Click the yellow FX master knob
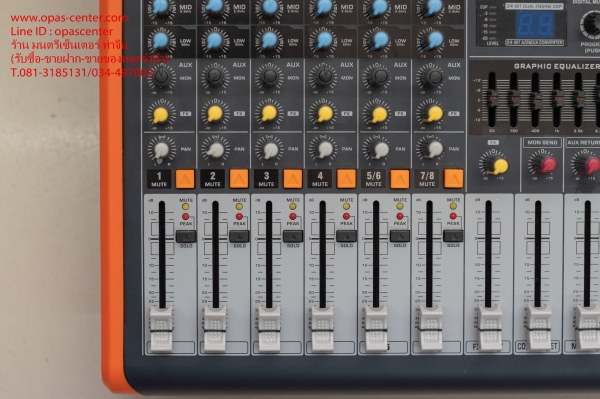Image resolution: width=600 pixels, height=399 pixels. point(500,166)
